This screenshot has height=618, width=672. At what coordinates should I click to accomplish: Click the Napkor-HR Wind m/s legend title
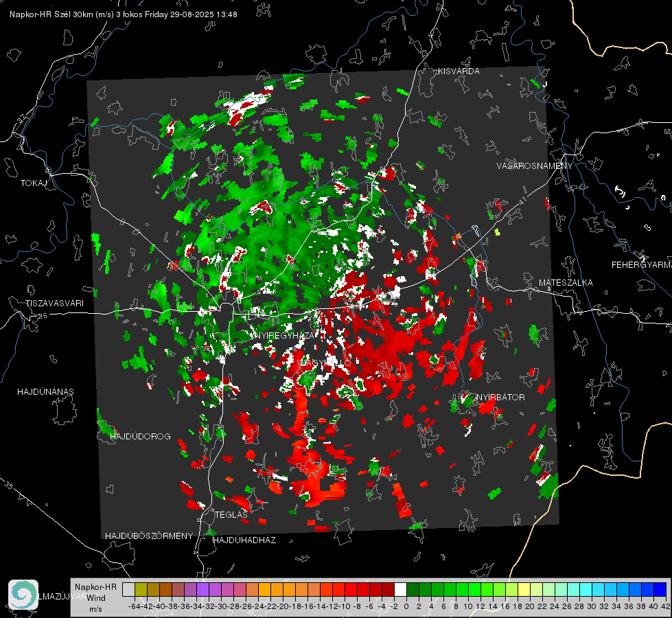95,598
